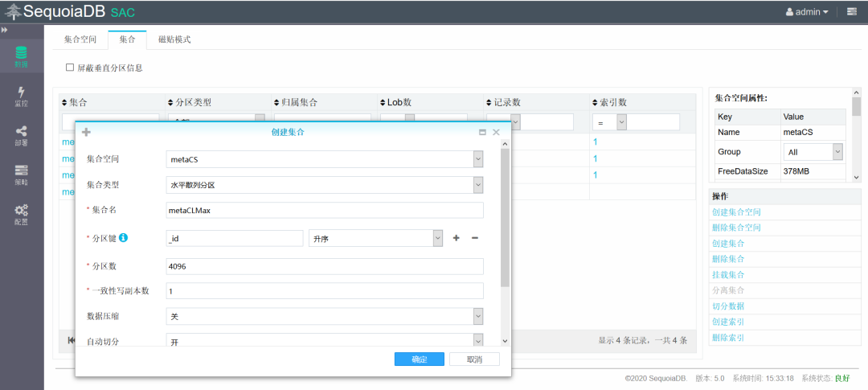Sort table by 分区类型 column
The height and width of the screenshot is (390, 868).
(x=190, y=102)
